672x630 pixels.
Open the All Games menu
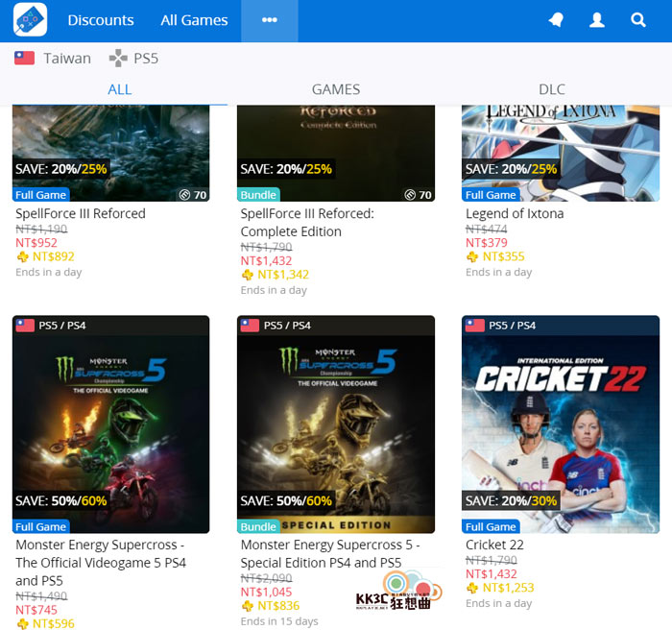194,20
